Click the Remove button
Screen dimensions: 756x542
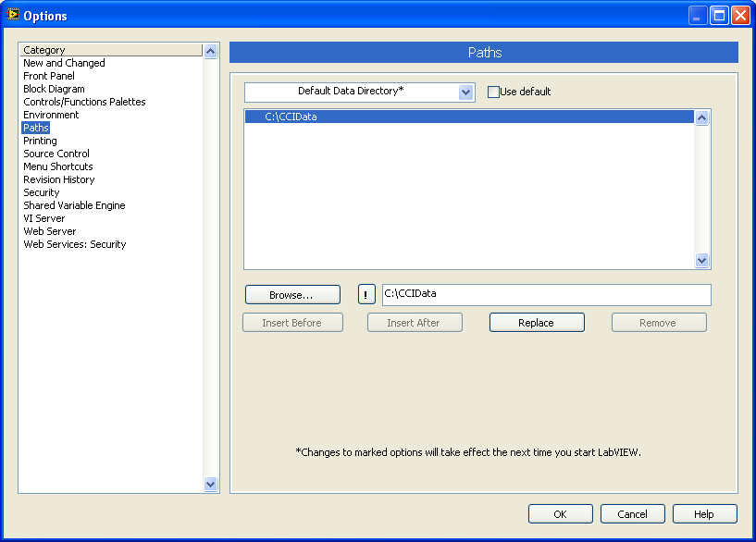click(659, 322)
